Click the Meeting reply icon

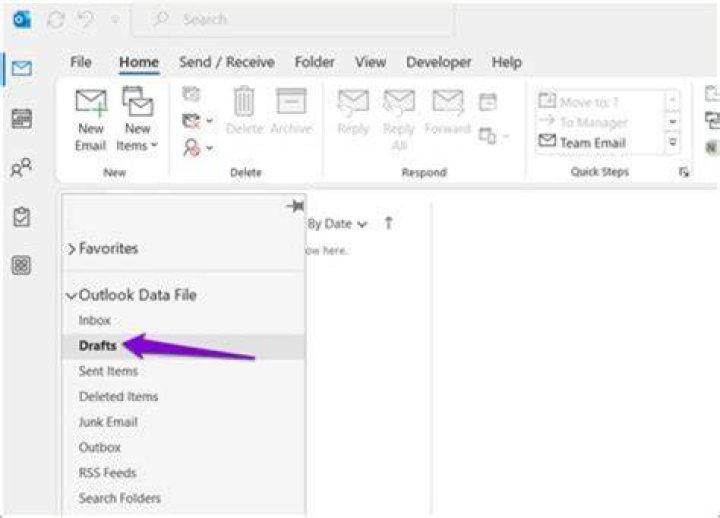[488, 102]
